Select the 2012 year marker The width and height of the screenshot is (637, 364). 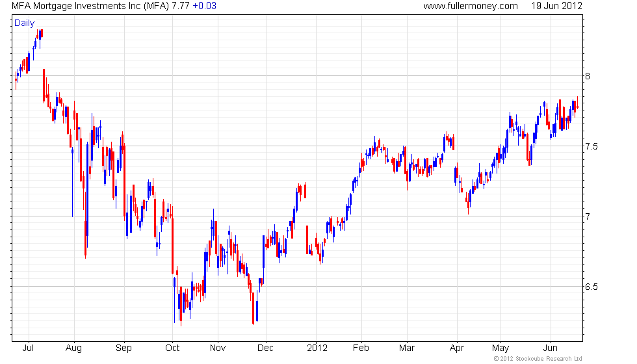[317, 348]
